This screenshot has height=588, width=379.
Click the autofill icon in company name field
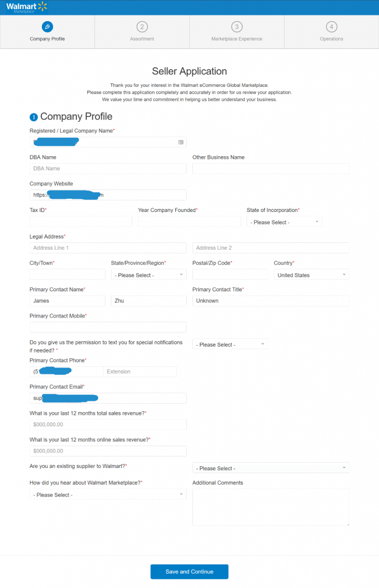[x=181, y=142]
